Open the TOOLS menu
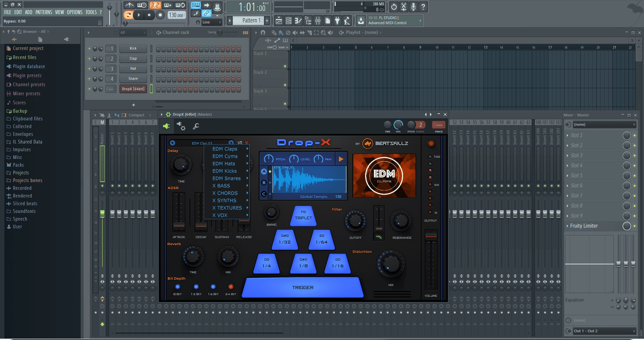The height and width of the screenshot is (340, 644). [91, 12]
